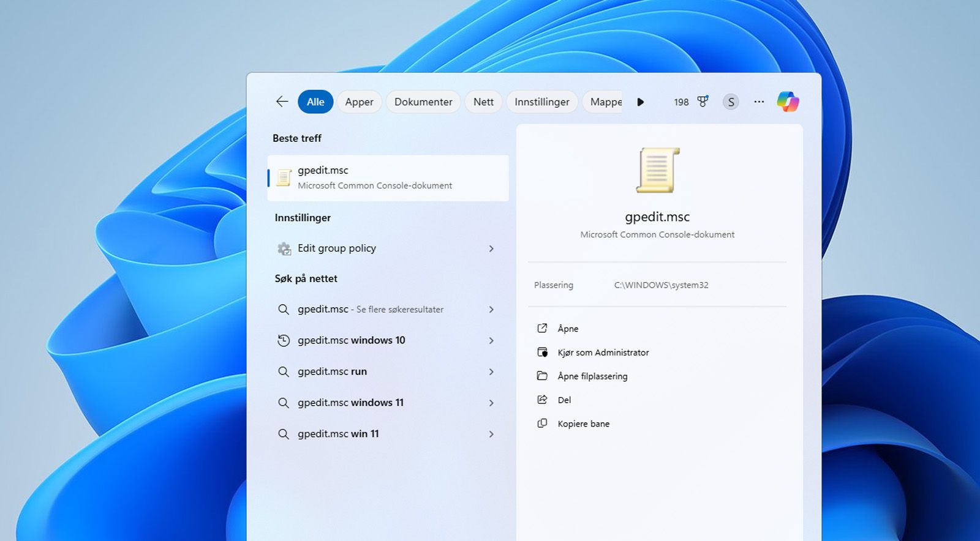The image size is (980, 541).
Task: Click the gpedit.msc title in details pane
Action: click(x=657, y=217)
